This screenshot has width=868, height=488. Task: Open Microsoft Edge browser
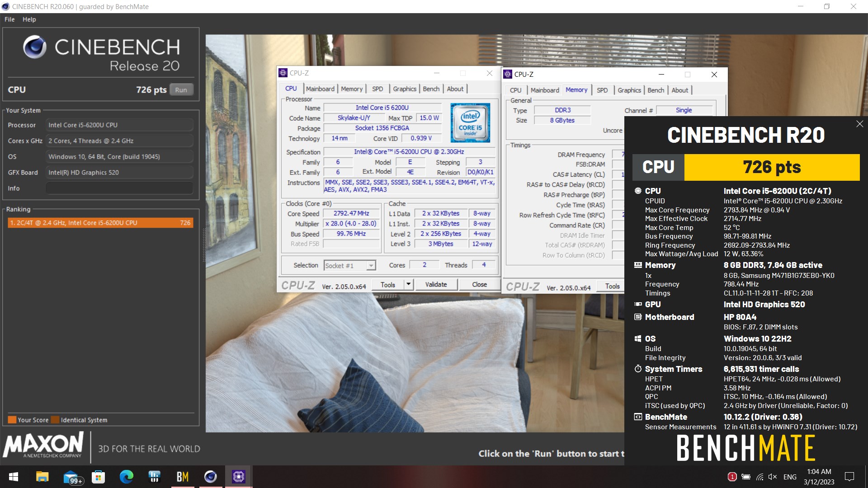point(126,477)
